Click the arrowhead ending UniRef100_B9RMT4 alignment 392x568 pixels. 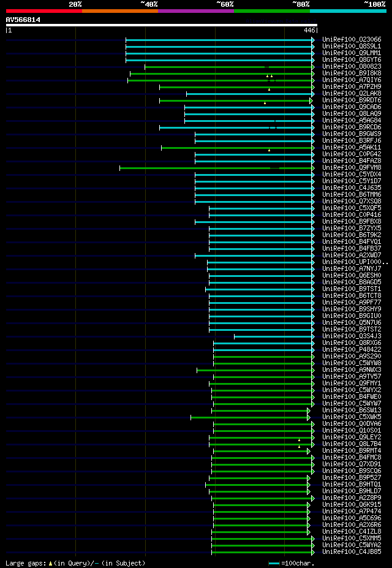(x=309, y=451)
